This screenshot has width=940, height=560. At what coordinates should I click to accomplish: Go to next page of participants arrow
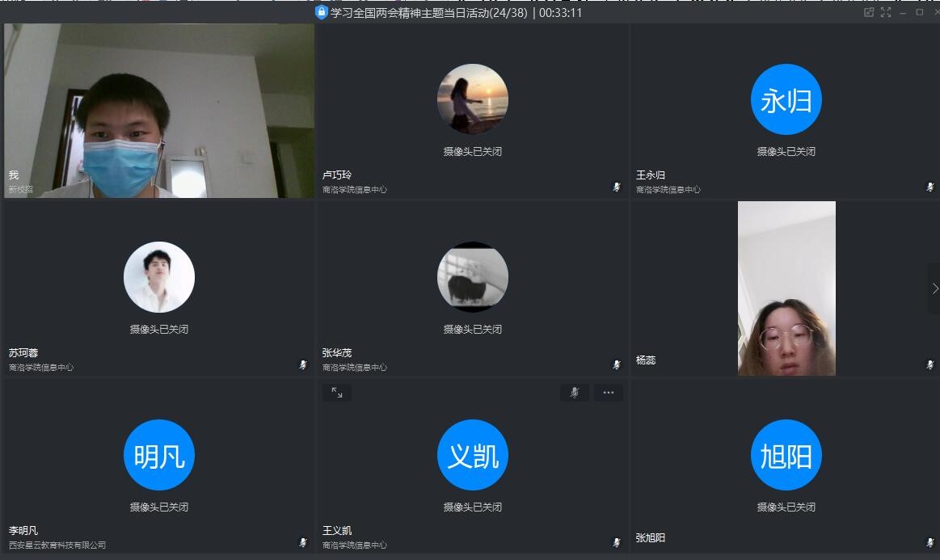934,288
